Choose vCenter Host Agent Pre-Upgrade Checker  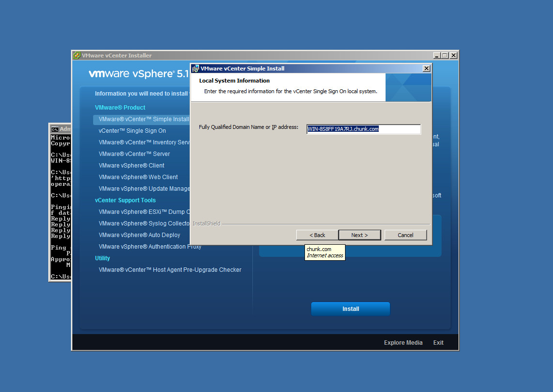(x=170, y=270)
